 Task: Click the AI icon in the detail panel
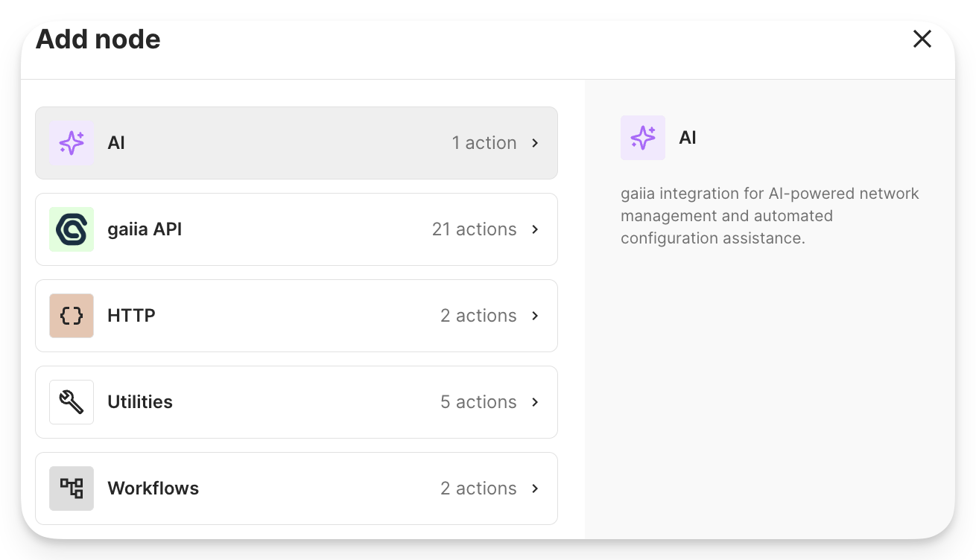pos(642,138)
